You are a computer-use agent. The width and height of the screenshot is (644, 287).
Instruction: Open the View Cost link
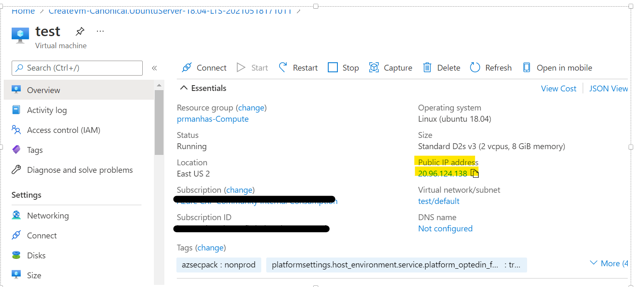559,88
